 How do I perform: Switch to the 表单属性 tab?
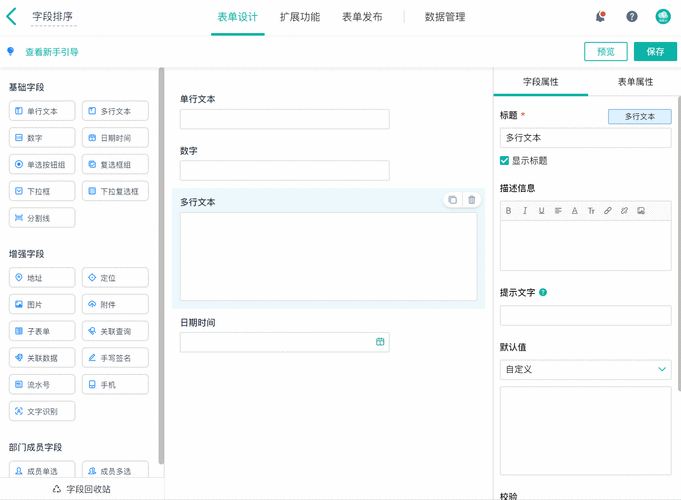(634, 82)
